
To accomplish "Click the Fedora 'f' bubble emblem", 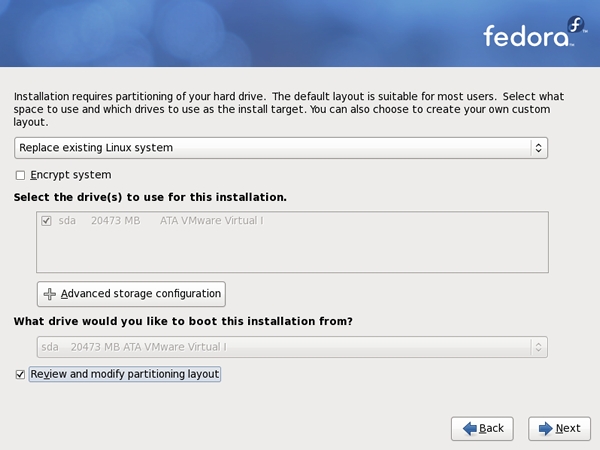I will (576, 24).
